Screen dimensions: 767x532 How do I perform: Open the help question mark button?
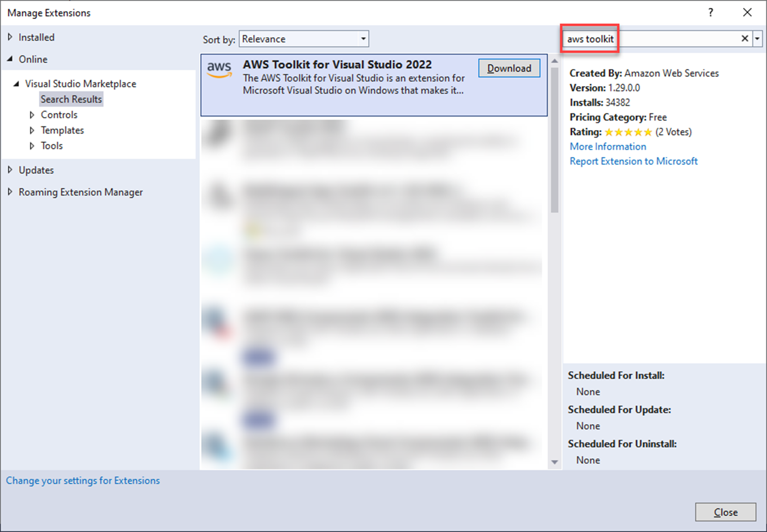711,12
